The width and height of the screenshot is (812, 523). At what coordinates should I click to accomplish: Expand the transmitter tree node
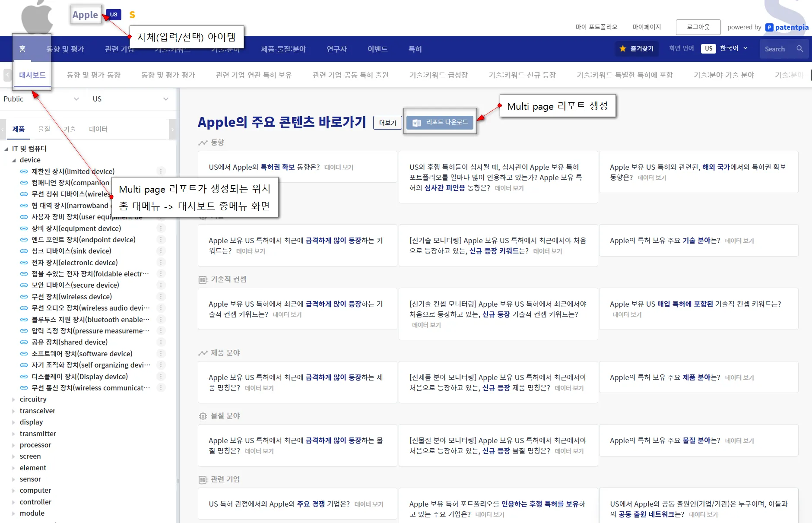tap(14, 434)
